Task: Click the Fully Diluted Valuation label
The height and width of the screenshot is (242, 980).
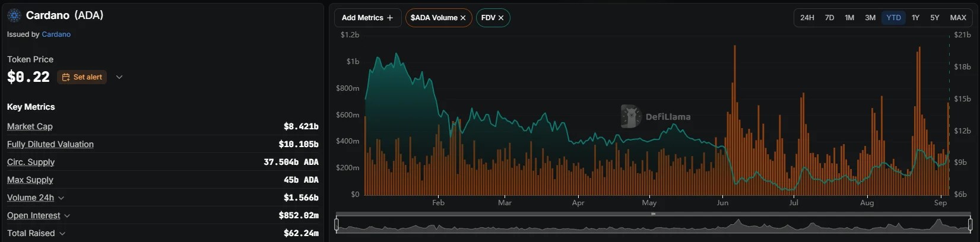Action: [50, 144]
